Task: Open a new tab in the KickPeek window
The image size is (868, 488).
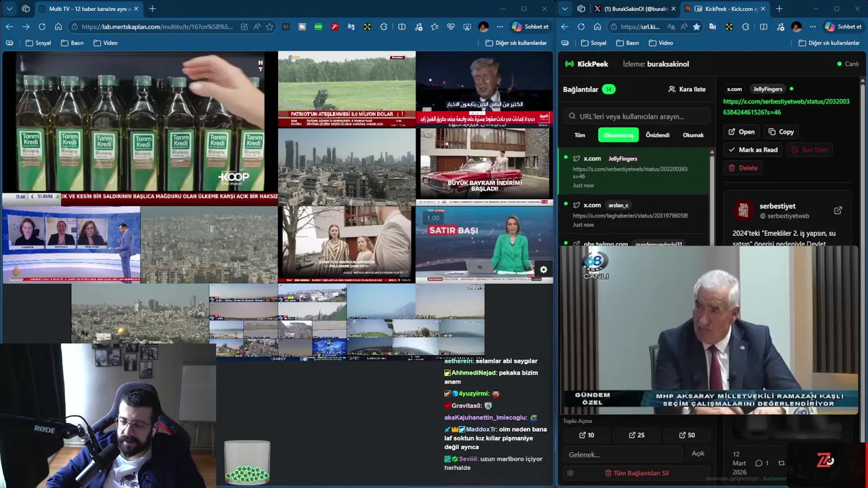Action: (779, 9)
